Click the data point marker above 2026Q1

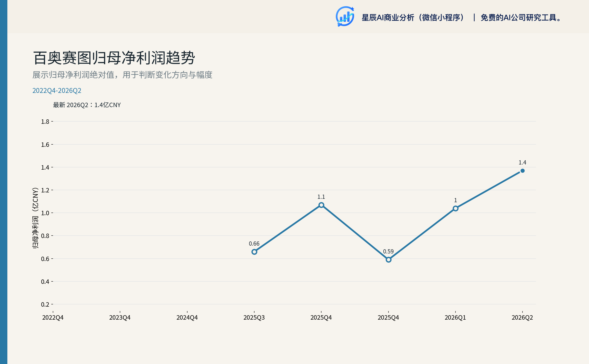[455, 208]
